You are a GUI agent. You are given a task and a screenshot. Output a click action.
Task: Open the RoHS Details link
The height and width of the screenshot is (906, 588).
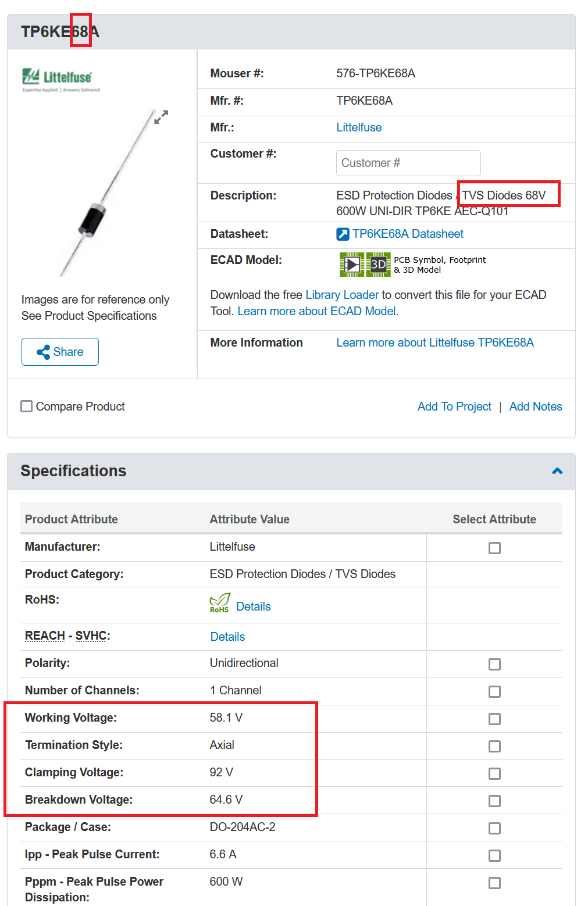(254, 607)
